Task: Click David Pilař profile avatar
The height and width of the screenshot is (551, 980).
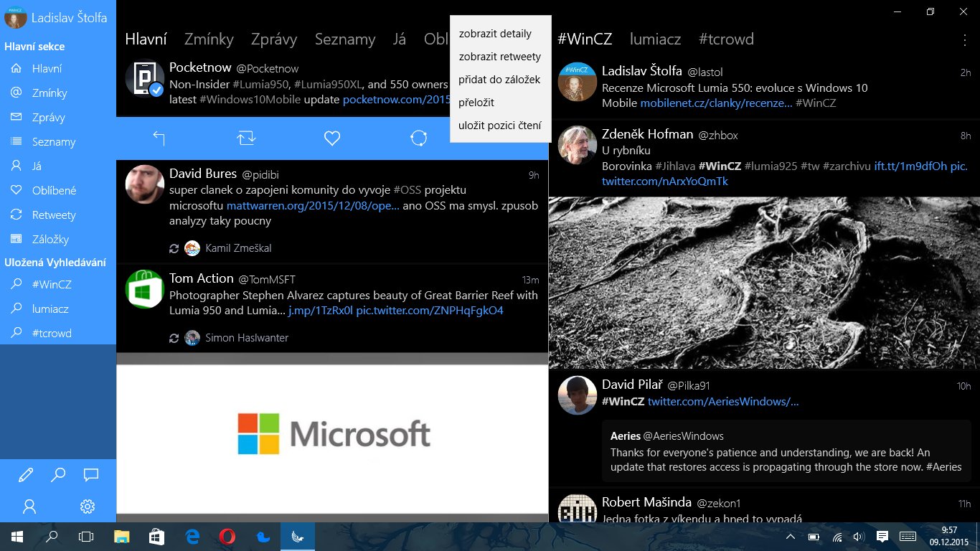Action: click(x=578, y=395)
